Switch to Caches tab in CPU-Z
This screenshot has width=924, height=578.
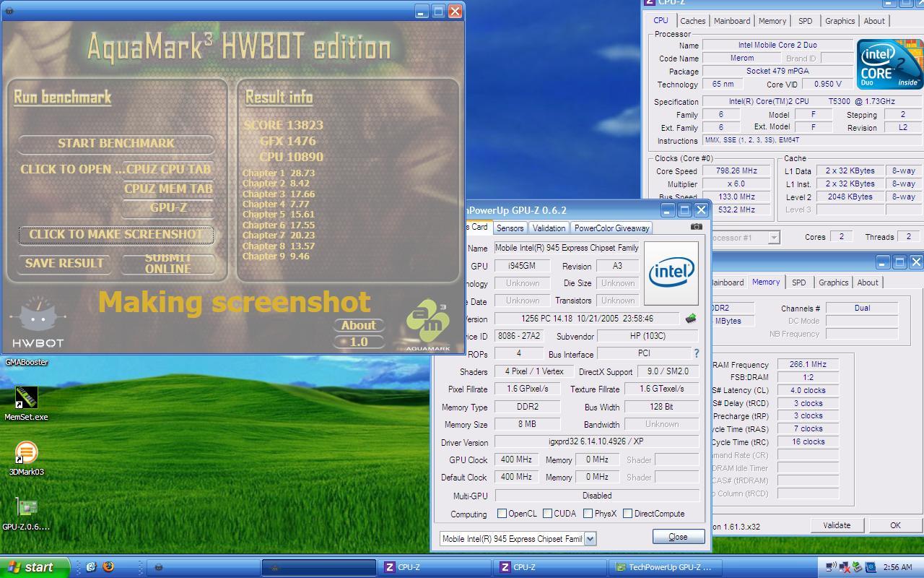(692, 21)
